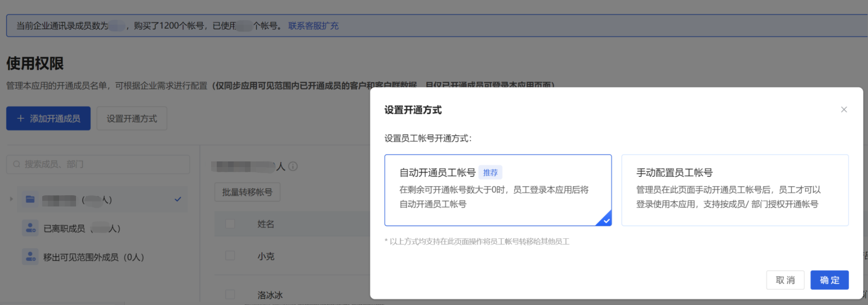Check the box for 洛冰冰
The width and height of the screenshot is (868, 305).
pyautogui.click(x=230, y=295)
